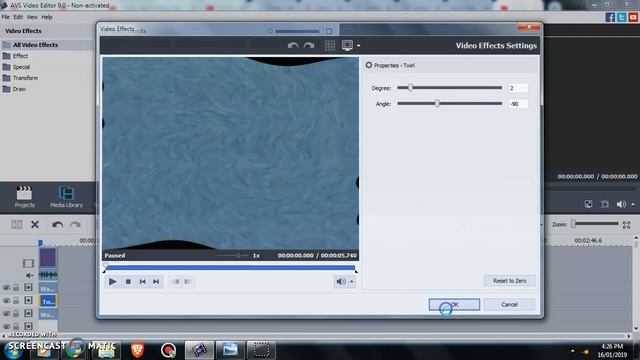Toggle the lock on the Tw... effect track
640x360 pixels.
16,300
